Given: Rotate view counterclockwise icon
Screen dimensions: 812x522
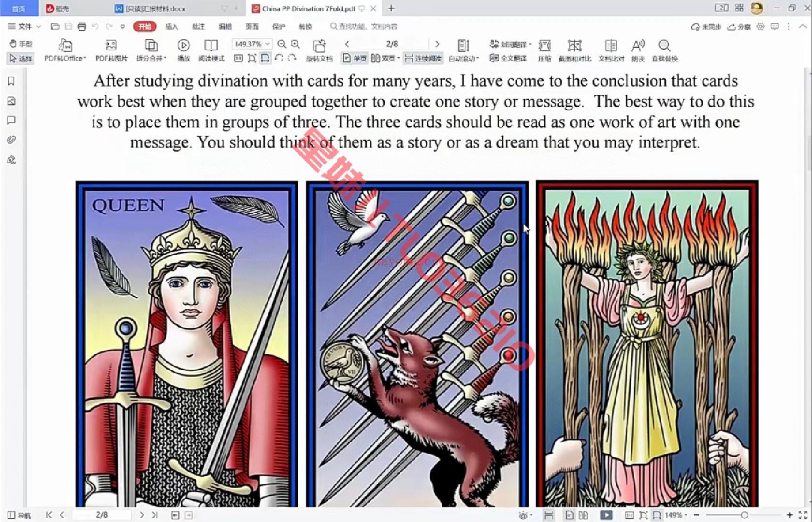Looking at the screenshot, I should (x=279, y=58).
